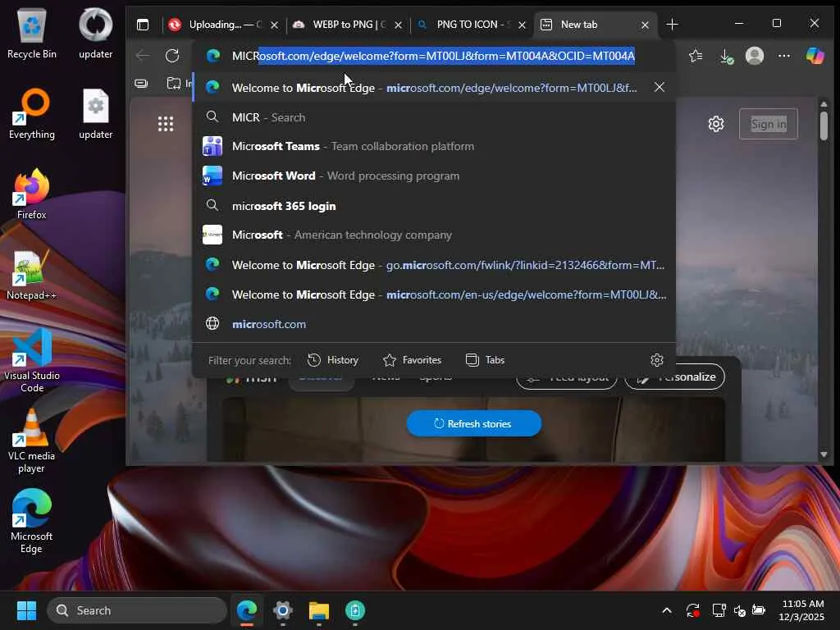Open new tab page settings gear
Screen dimensions: 840x630
click(716, 124)
